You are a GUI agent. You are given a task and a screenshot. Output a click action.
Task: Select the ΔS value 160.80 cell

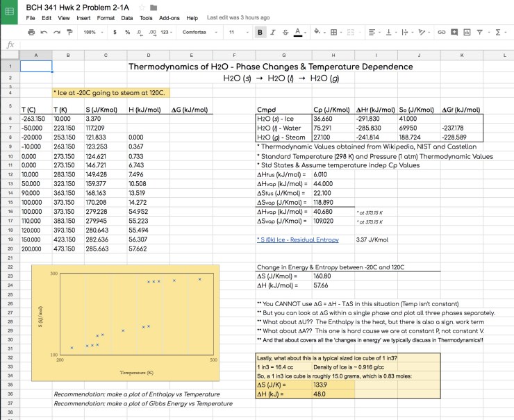coord(333,276)
